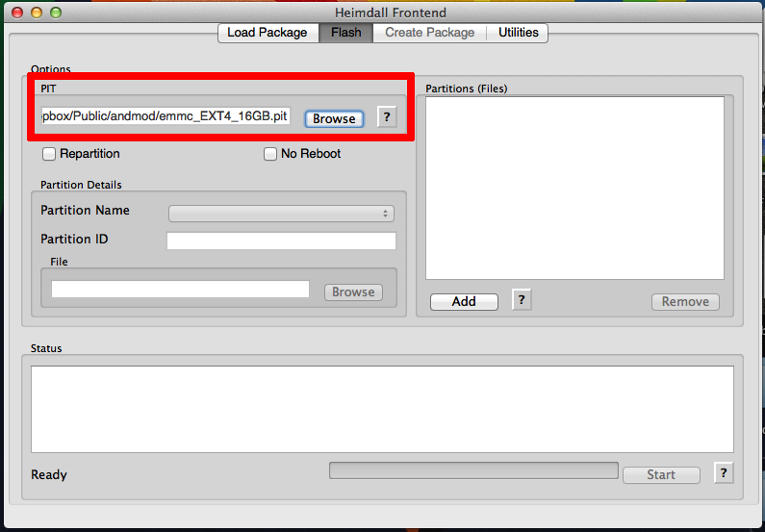
Task: Click the Partition Details label
Action: point(81,185)
